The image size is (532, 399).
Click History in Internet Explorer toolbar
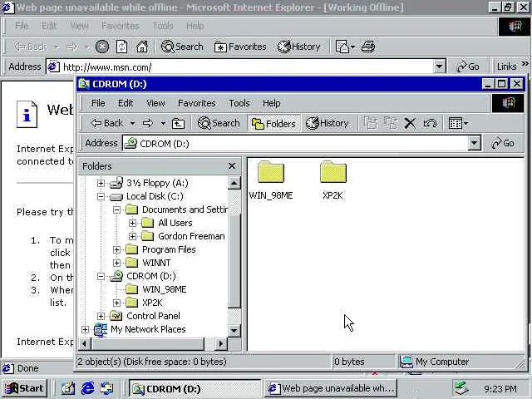coord(299,47)
